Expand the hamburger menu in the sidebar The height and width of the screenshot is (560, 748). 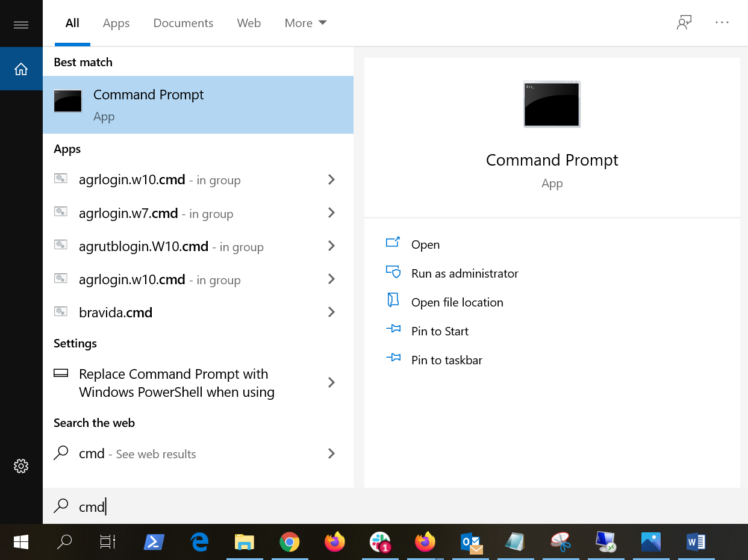[x=21, y=25]
